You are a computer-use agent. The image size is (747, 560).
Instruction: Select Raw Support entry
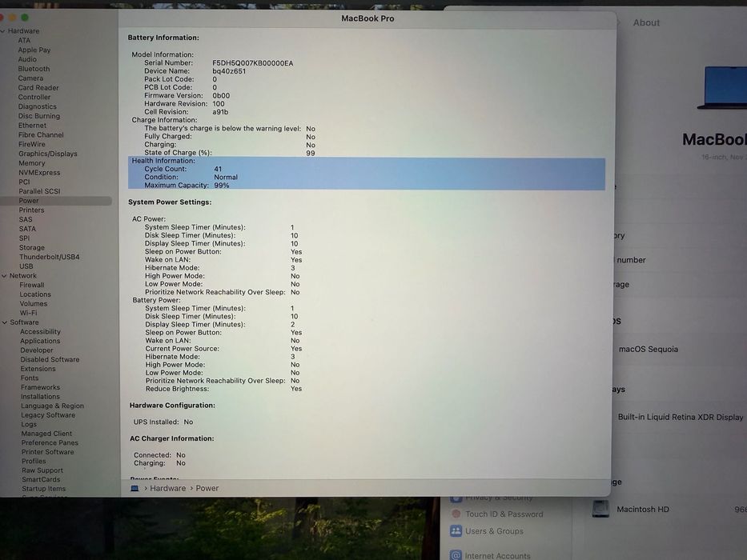pyautogui.click(x=42, y=470)
